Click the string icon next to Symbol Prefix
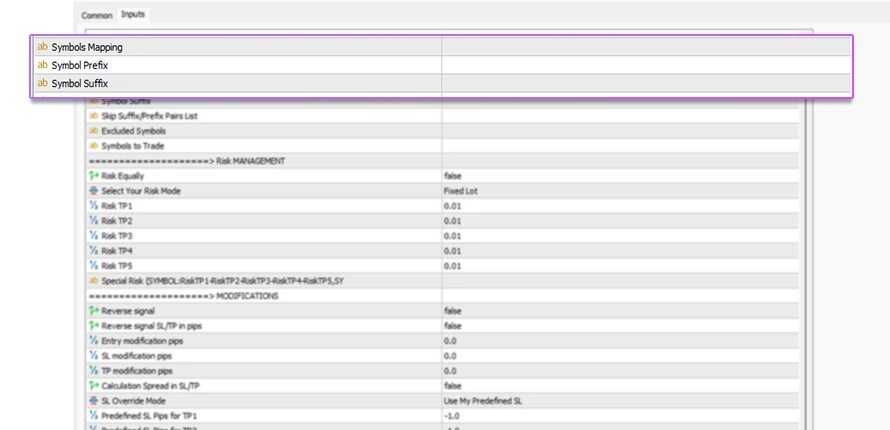Viewport: 890px width, 430px height. 42,65
